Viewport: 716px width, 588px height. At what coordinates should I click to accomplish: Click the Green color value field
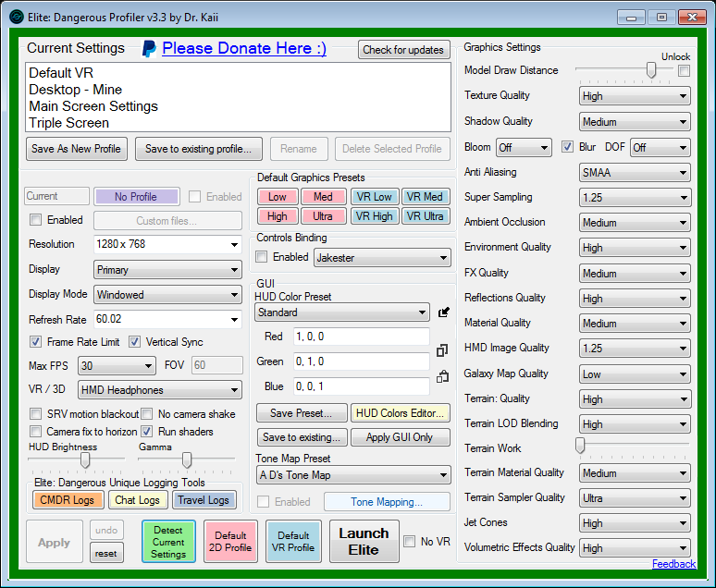(x=361, y=361)
